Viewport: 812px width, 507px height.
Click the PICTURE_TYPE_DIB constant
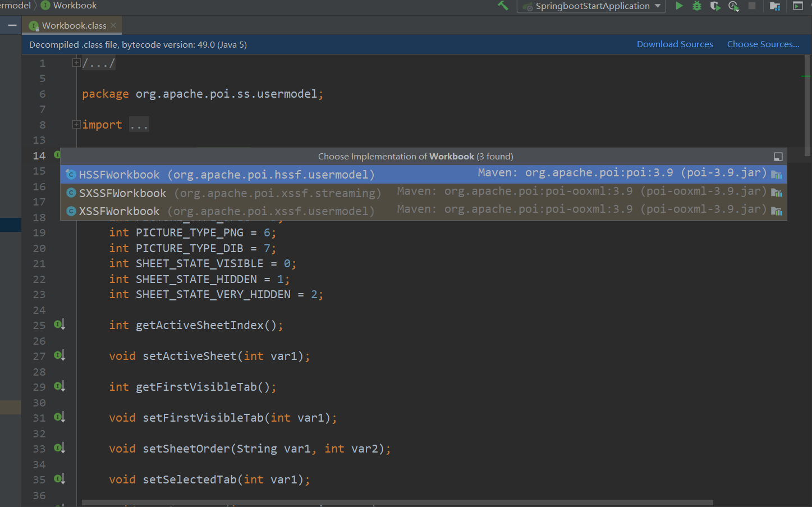[x=190, y=248]
